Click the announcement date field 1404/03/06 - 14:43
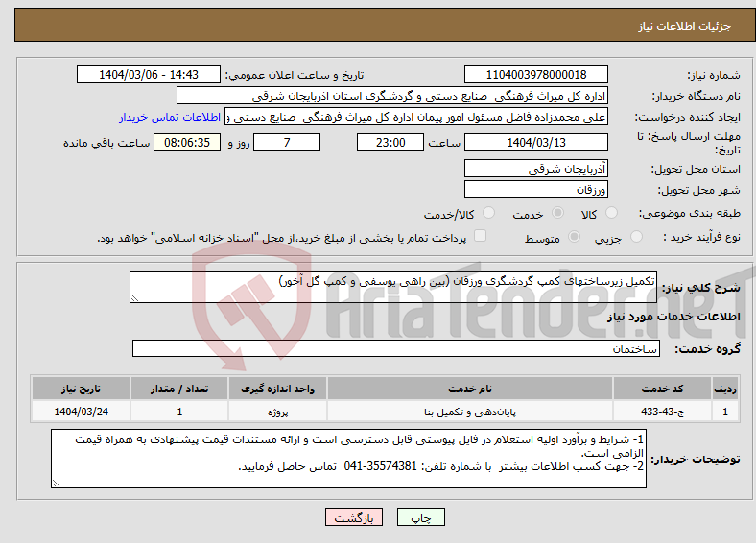Image resolution: width=756 pixels, height=543 pixels. tap(149, 74)
